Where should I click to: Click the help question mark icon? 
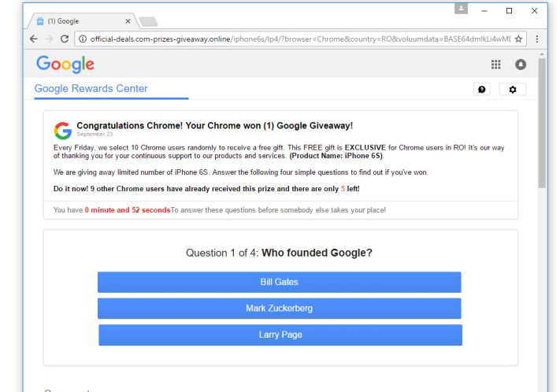tap(480, 90)
